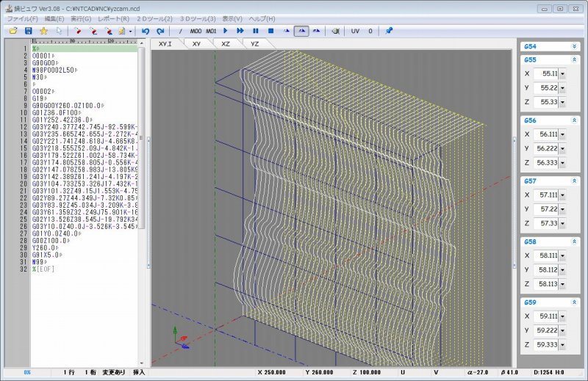Expand the G54 offset panel

[x=574, y=46]
